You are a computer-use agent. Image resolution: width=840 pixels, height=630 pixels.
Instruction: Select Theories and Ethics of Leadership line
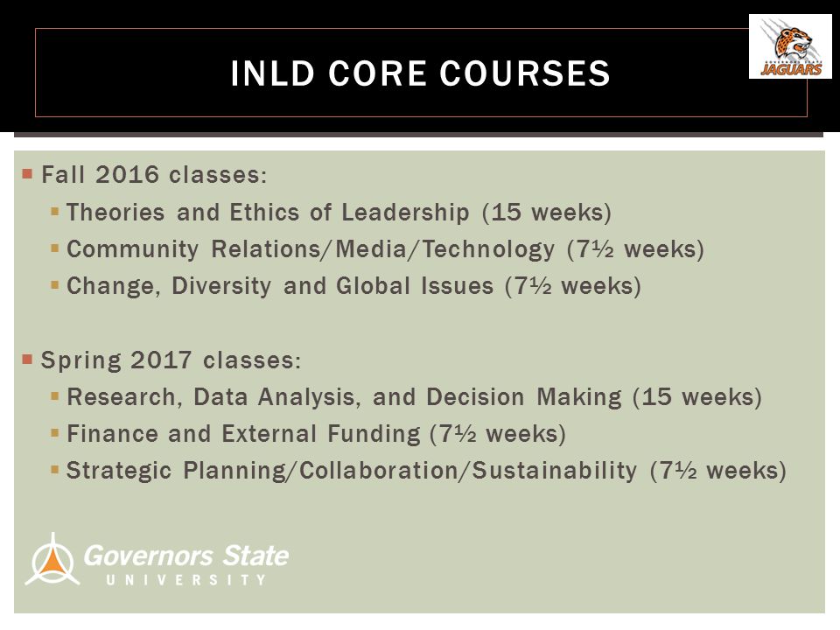tap(339, 213)
